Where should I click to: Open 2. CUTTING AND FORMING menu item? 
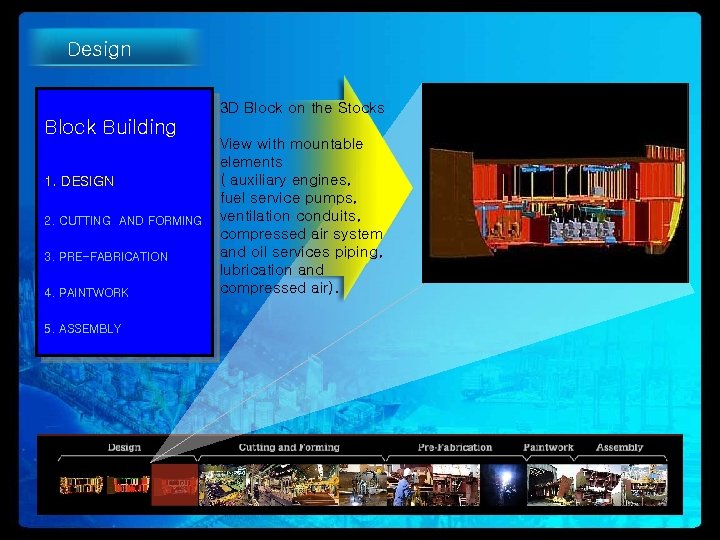[x=123, y=221]
